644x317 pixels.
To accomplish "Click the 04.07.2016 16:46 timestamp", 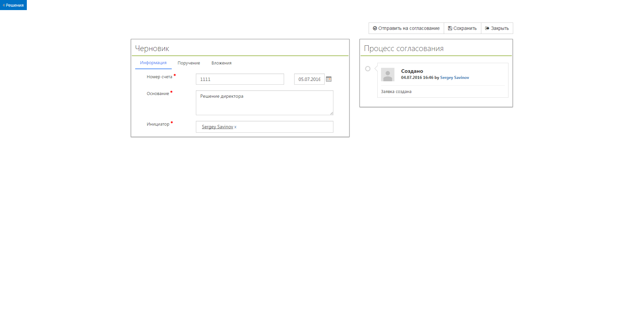I will click(x=417, y=78).
